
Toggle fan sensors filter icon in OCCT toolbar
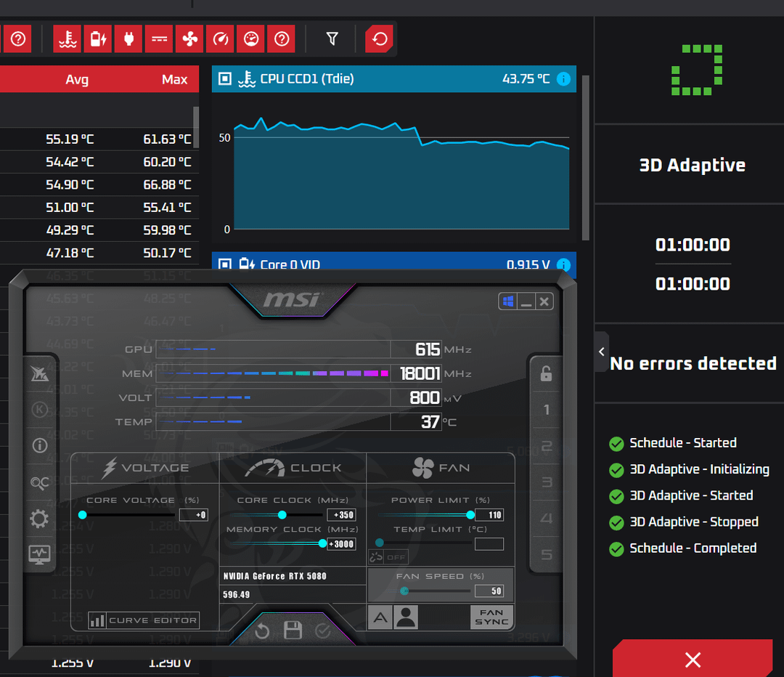189,38
